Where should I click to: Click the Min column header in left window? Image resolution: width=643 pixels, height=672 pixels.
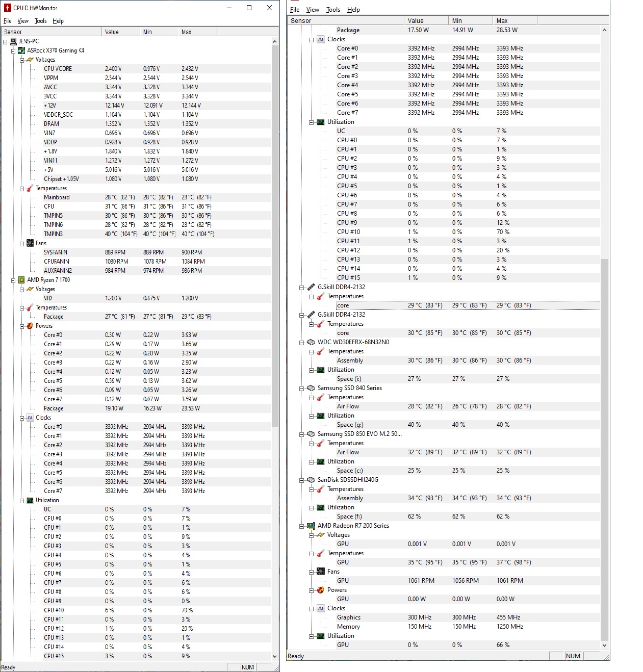coord(159,32)
